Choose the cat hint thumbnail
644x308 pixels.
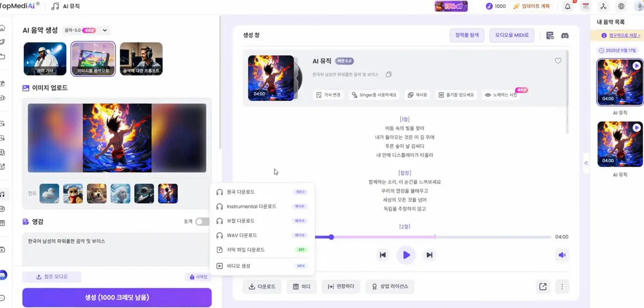(73, 193)
